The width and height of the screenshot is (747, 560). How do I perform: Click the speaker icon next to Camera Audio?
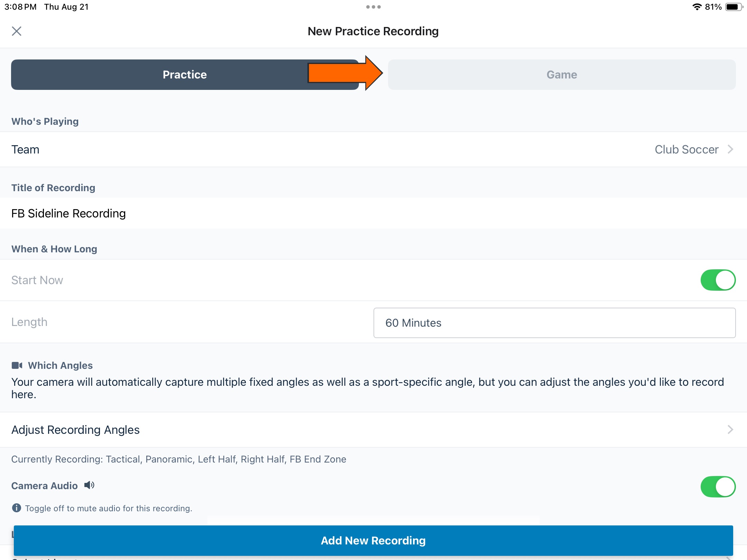coord(90,486)
